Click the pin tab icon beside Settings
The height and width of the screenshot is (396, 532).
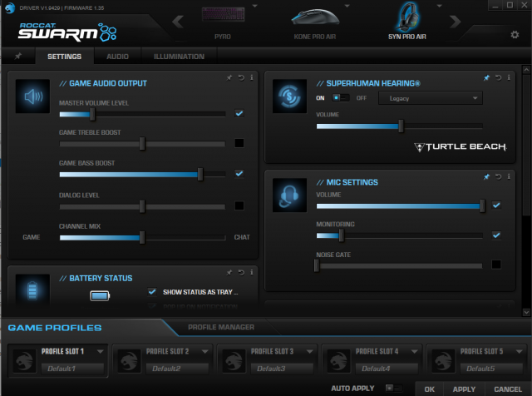(18, 57)
